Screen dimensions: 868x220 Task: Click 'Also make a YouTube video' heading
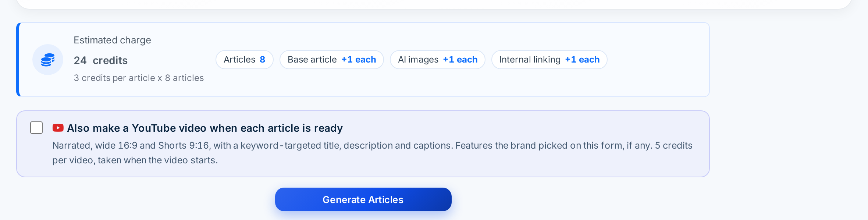tap(205, 128)
